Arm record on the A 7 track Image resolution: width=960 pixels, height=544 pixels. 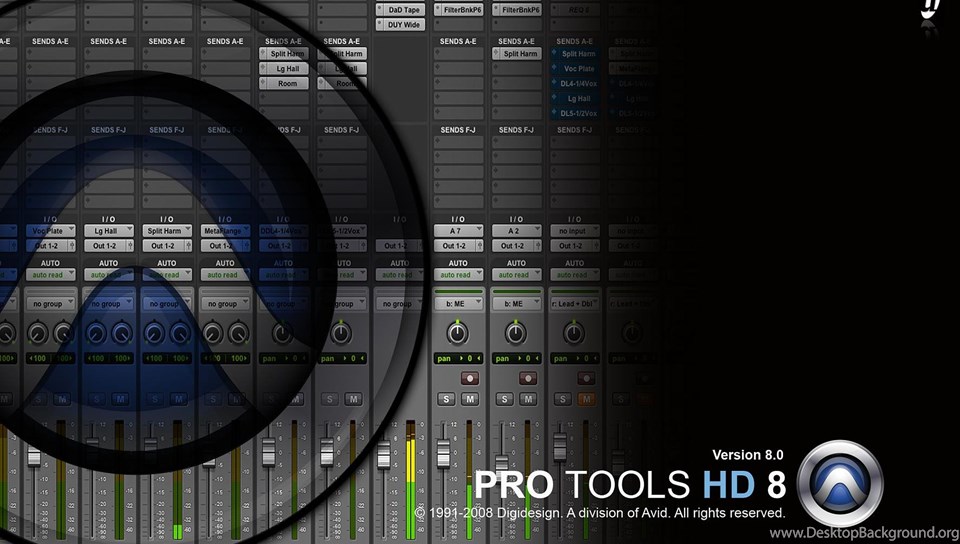(469, 378)
